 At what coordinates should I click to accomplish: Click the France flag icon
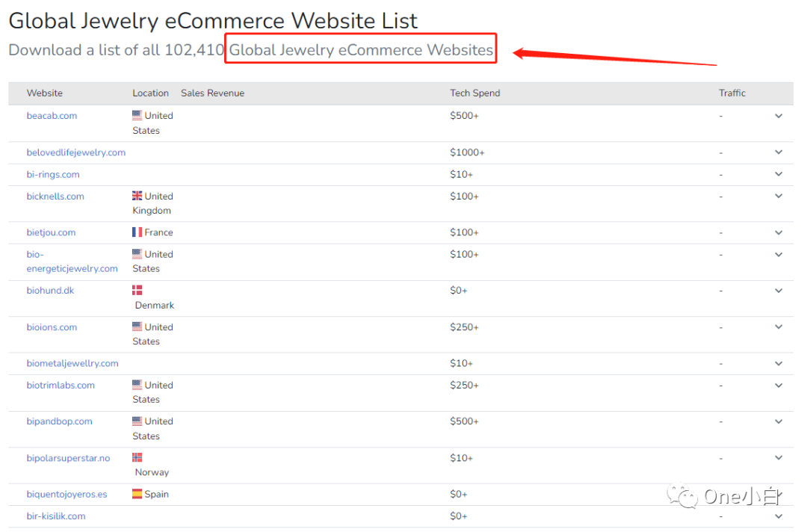click(x=137, y=232)
